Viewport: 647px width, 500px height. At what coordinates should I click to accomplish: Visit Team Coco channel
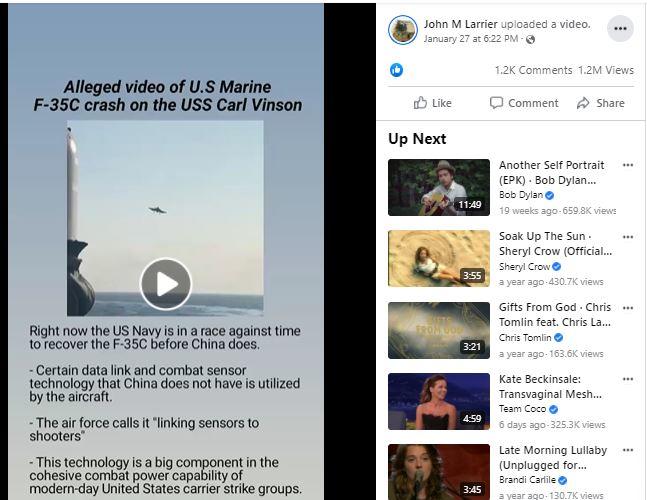coord(522,409)
